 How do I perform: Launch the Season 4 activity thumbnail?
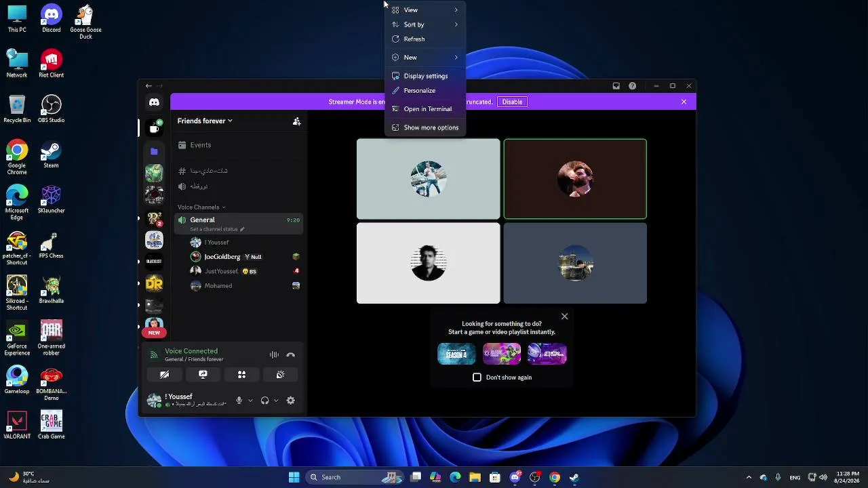tap(456, 354)
